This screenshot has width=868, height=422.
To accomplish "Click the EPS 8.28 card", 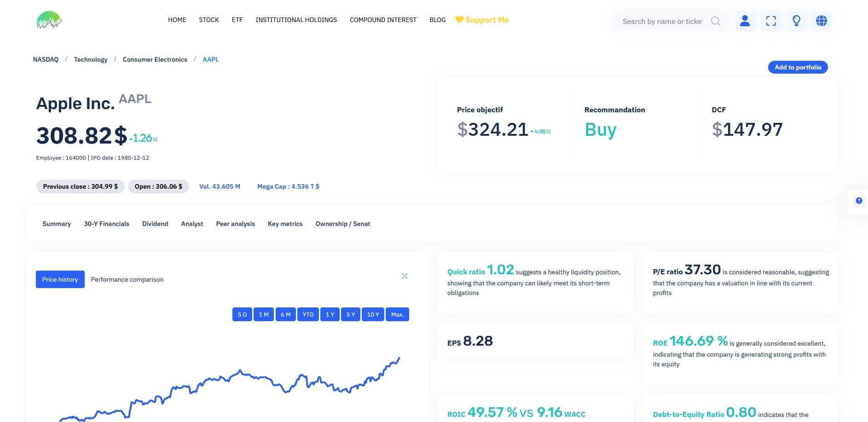I will 535,341.
